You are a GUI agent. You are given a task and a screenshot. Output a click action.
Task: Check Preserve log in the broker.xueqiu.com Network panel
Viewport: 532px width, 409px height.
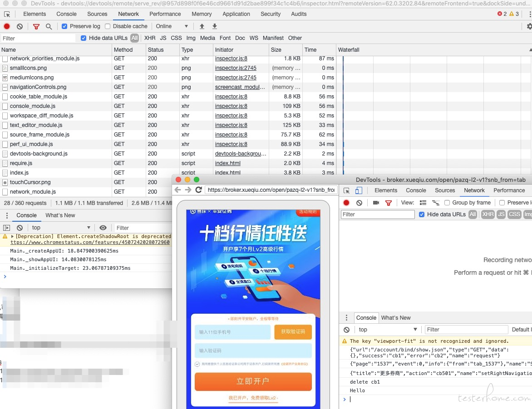(x=502, y=203)
